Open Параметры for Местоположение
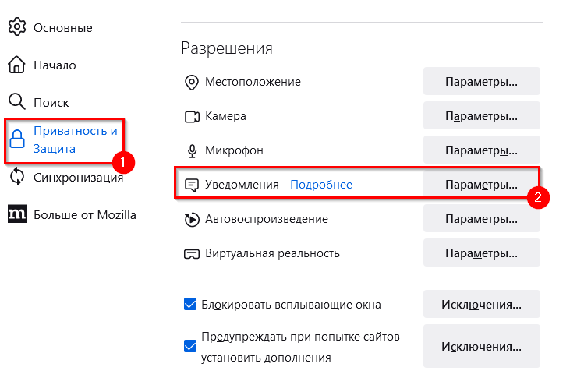This screenshot has height=392, width=577. pyautogui.click(x=481, y=82)
